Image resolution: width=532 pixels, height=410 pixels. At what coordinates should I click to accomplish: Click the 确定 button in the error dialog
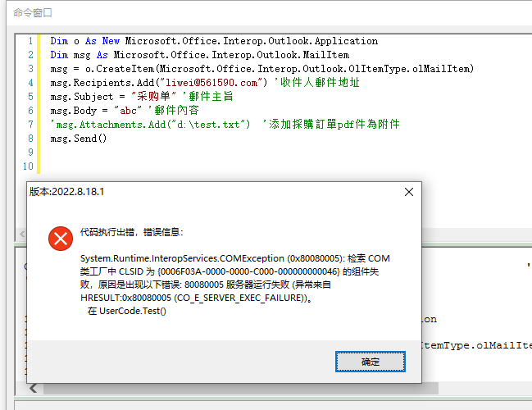point(370,361)
